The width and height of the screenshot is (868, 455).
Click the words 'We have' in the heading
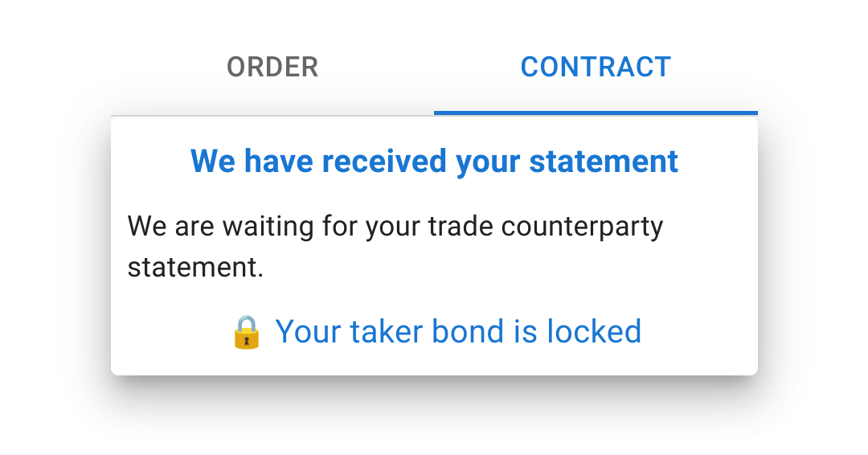[x=240, y=162]
